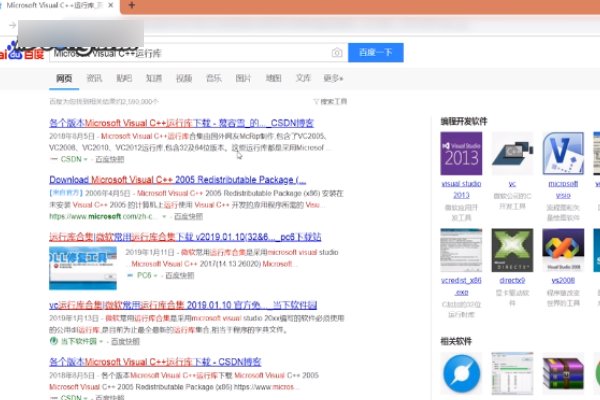Screen dimensions: 600x400
Task: Switch to the 视频 tab
Action: [184, 78]
